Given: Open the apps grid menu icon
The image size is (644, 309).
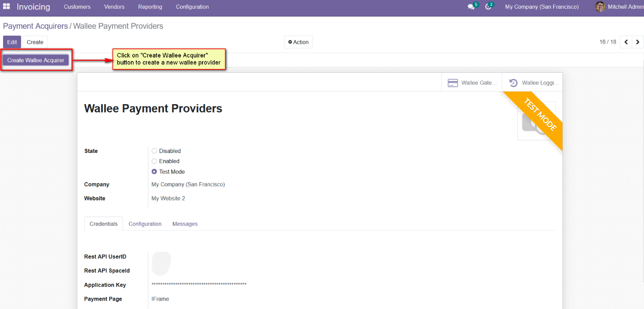Looking at the screenshot, I should point(7,7).
